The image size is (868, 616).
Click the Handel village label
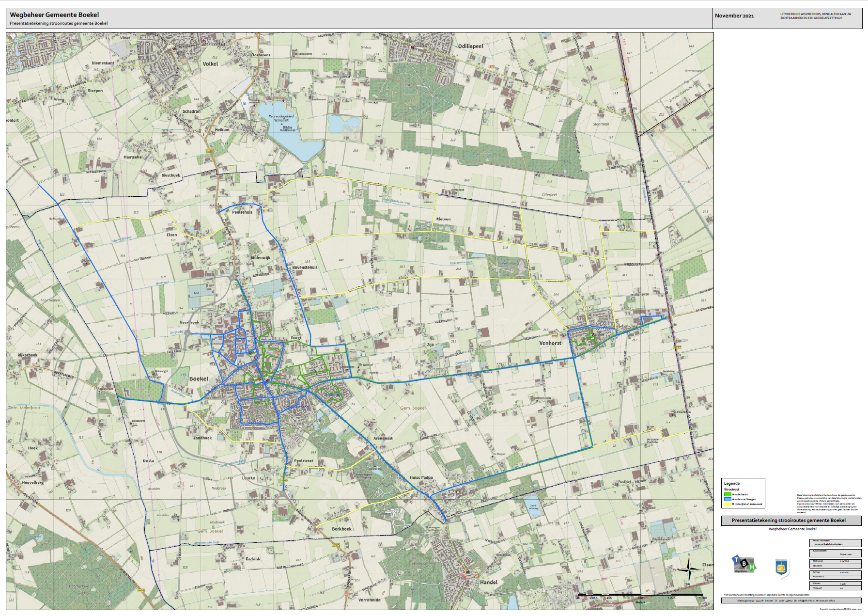(x=489, y=582)
